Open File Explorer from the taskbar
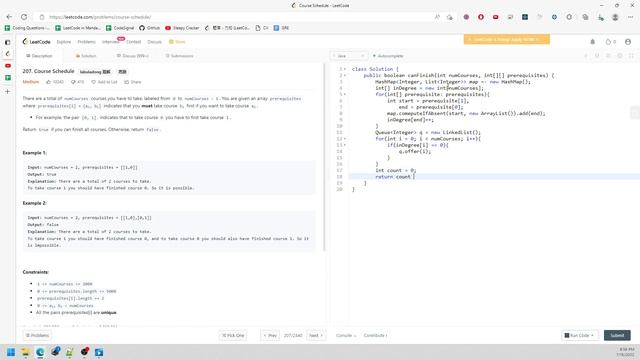This screenshot has width=640, height=360. click(25, 352)
